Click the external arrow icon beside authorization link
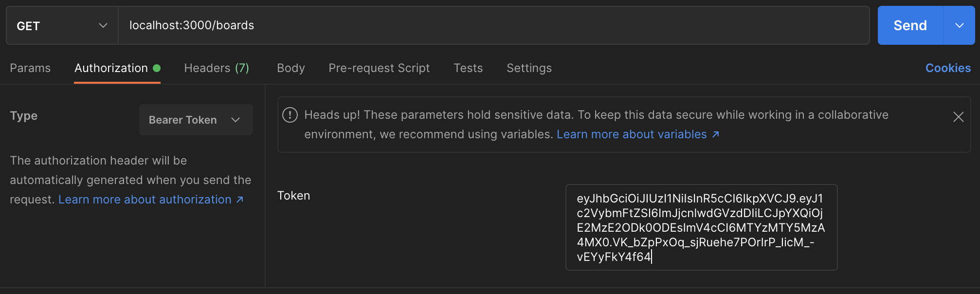This screenshot has width=980, height=294. (240, 200)
